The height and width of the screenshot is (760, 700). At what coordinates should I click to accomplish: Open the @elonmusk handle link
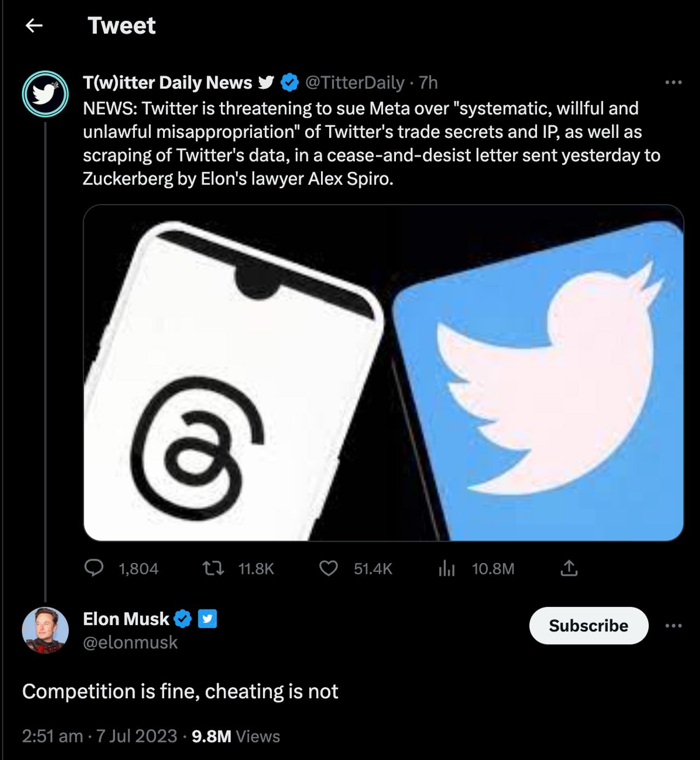(130, 642)
